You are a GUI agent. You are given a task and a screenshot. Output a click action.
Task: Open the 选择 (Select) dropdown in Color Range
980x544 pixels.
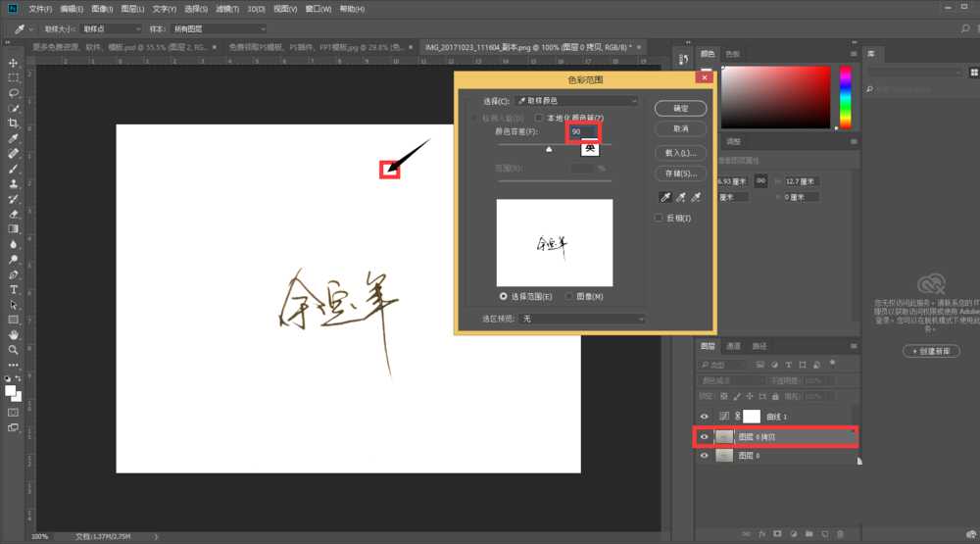pos(576,101)
